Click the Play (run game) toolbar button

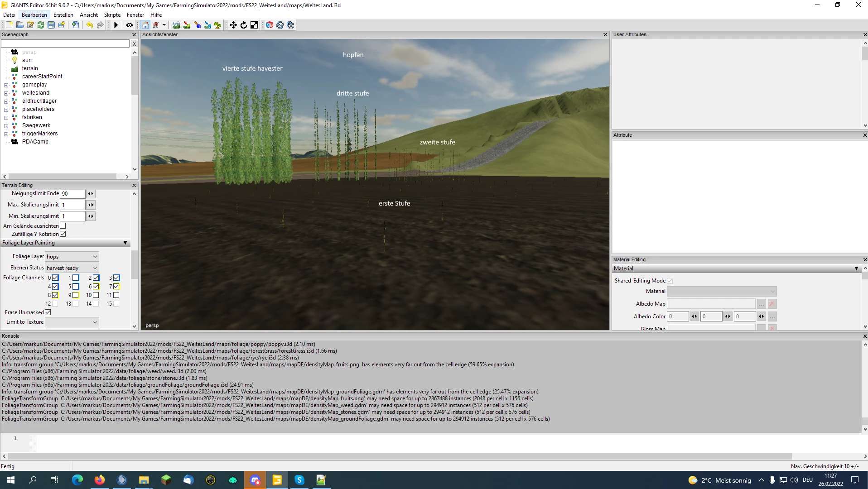(116, 25)
